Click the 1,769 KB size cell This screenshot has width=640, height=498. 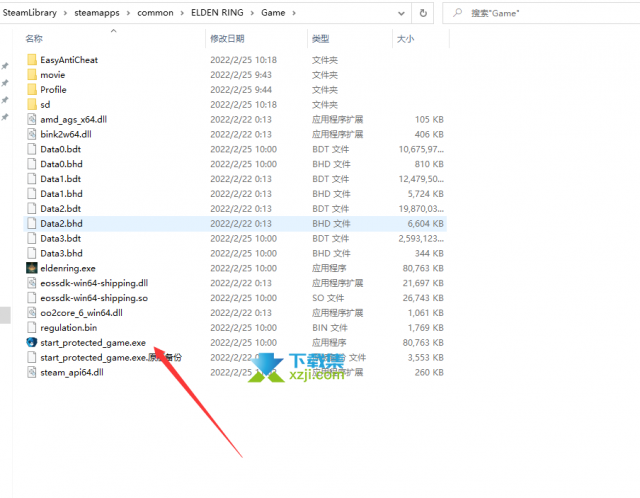[x=425, y=328]
